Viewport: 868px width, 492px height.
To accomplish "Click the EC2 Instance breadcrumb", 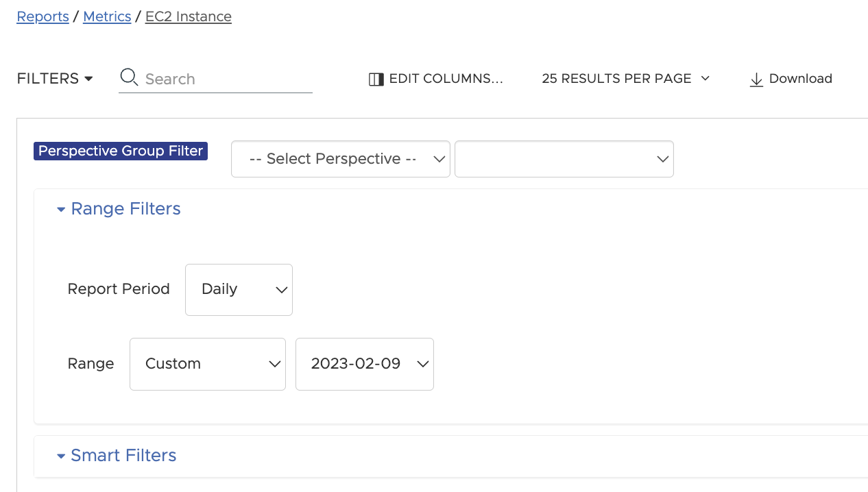I will 188,16.
